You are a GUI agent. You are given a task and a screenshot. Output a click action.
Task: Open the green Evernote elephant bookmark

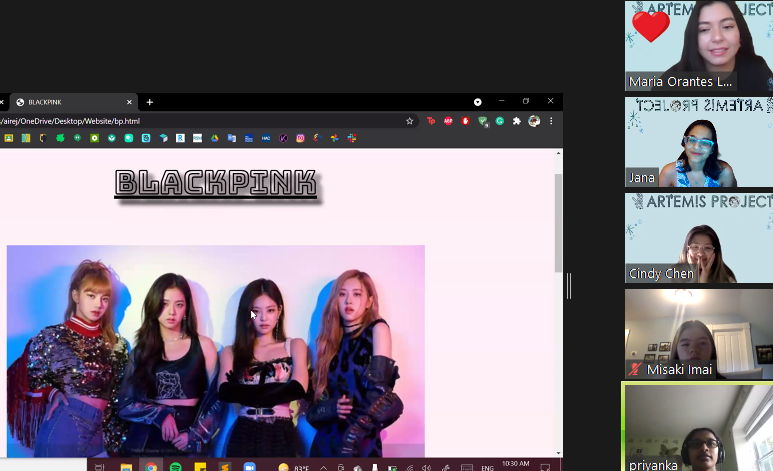pos(60,138)
